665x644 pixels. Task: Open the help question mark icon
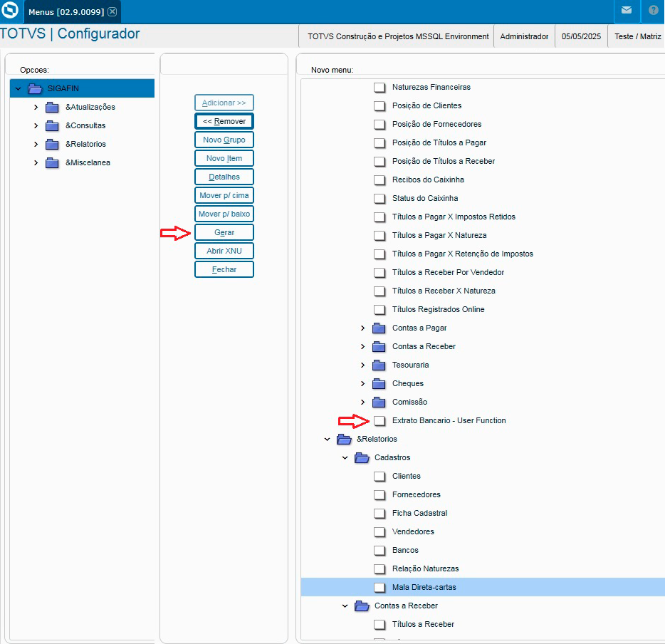tap(654, 10)
